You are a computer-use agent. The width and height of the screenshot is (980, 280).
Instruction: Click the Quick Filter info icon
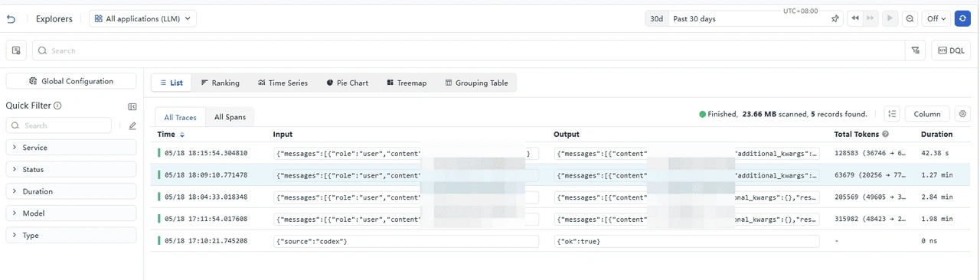[x=57, y=106]
